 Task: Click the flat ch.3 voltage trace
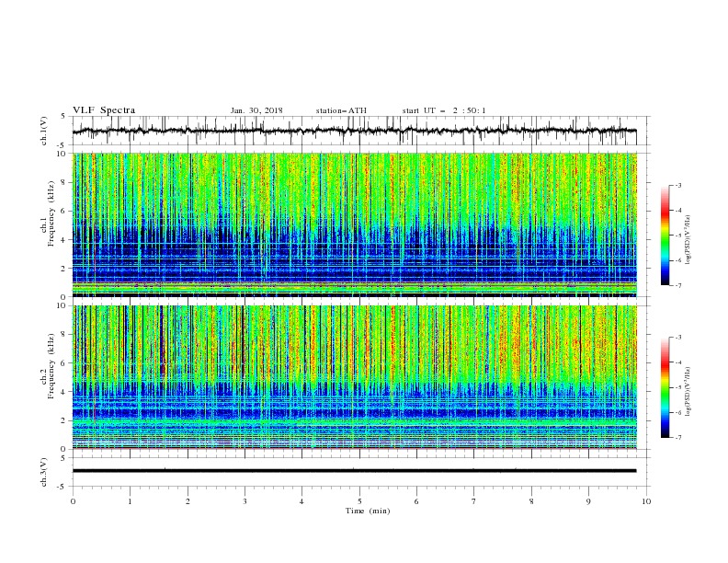tap(354, 471)
